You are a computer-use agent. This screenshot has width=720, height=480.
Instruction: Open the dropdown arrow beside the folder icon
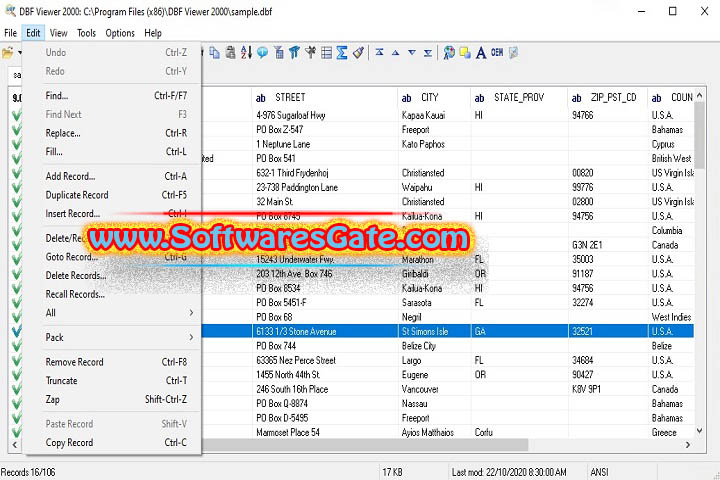point(20,53)
